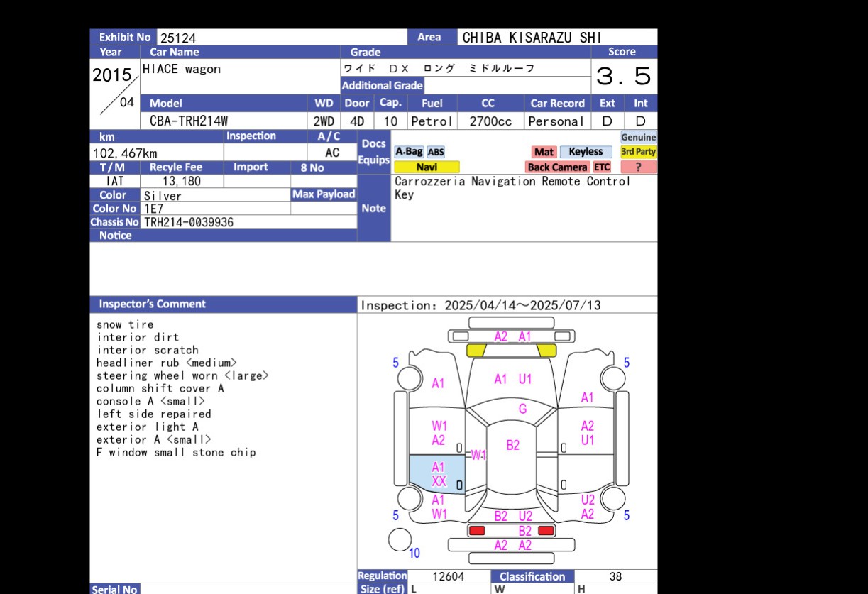868x594 pixels.
Task: Click the Max Payload label
Action: [324, 194]
